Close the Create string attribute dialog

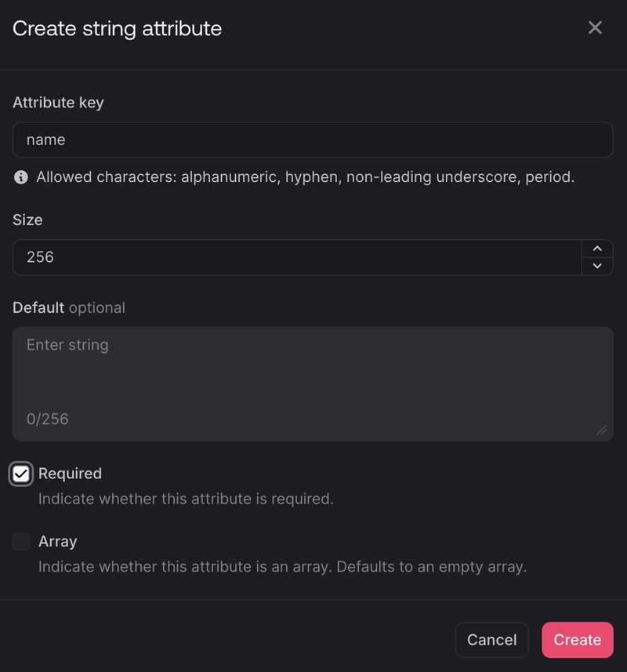tap(595, 28)
